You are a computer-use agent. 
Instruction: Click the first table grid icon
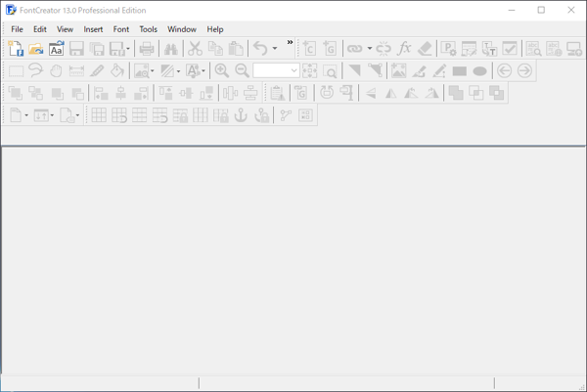click(x=99, y=115)
